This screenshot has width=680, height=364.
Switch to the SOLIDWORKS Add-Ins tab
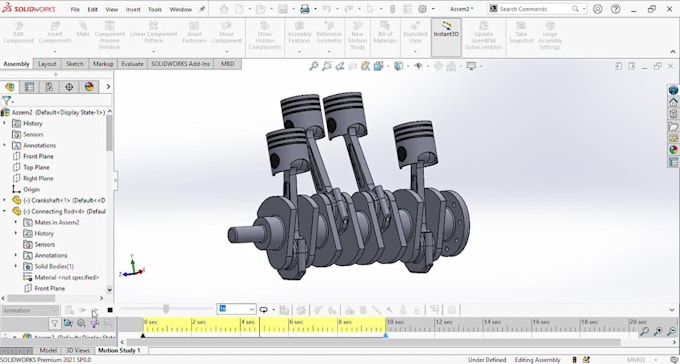180,64
